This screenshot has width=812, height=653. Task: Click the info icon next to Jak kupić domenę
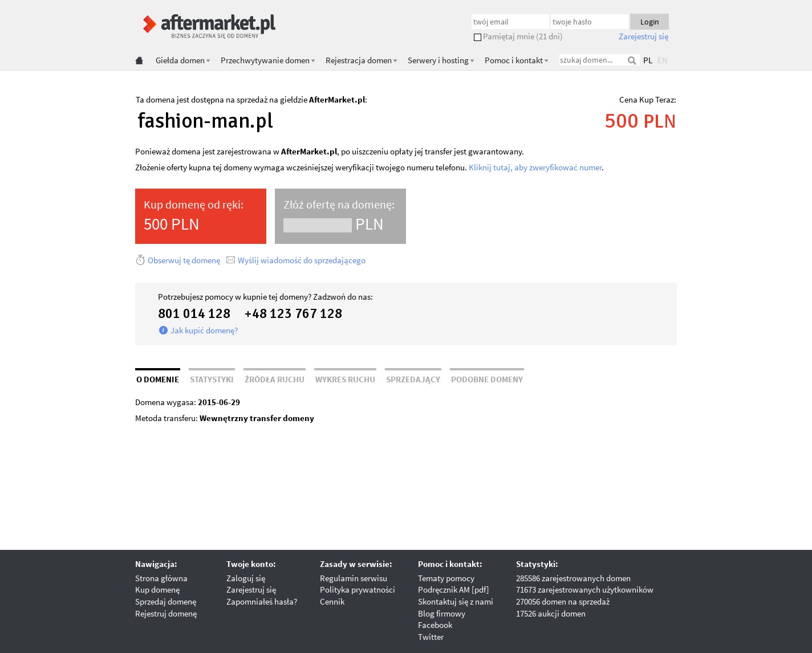coord(163,330)
